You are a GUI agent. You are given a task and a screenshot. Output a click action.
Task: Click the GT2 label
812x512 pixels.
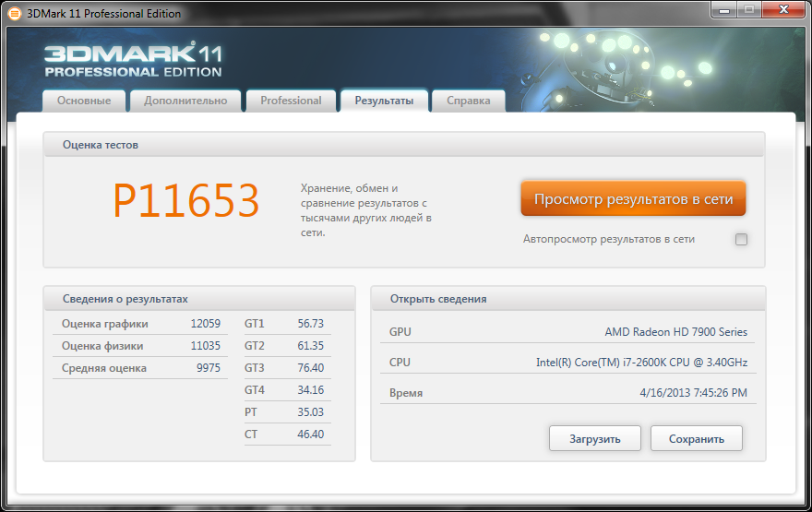pyautogui.click(x=255, y=346)
